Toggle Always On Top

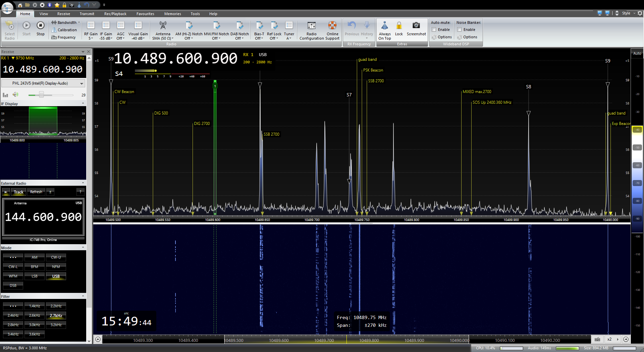tap(385, 26)
